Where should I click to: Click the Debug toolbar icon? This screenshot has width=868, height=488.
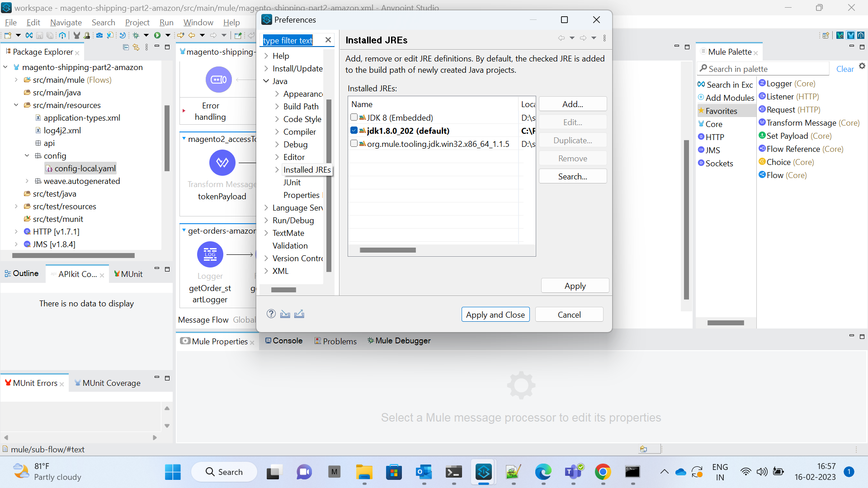[136, 35]
